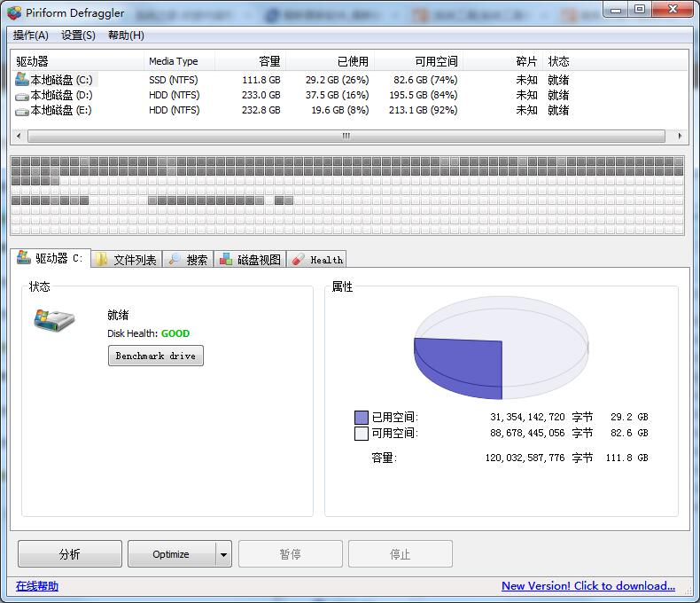Open the 操作(A) menu
The width and height of the screenshot is (700, 603).
tap(31, 35)
